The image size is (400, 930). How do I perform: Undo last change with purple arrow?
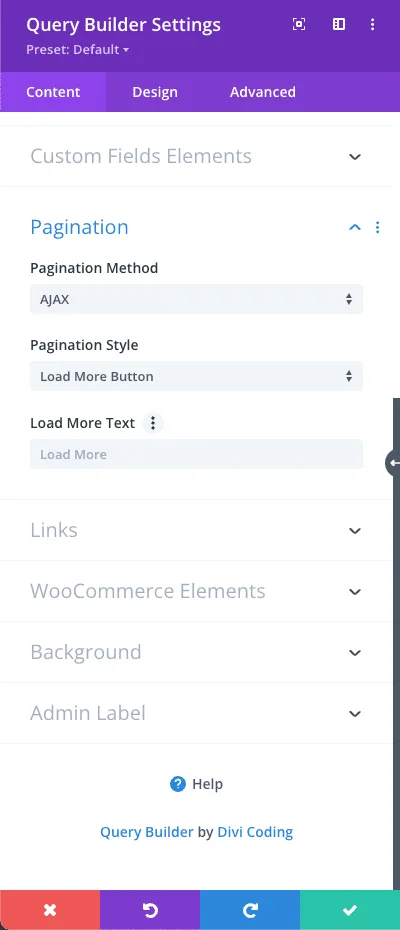(x=150, y=910)
